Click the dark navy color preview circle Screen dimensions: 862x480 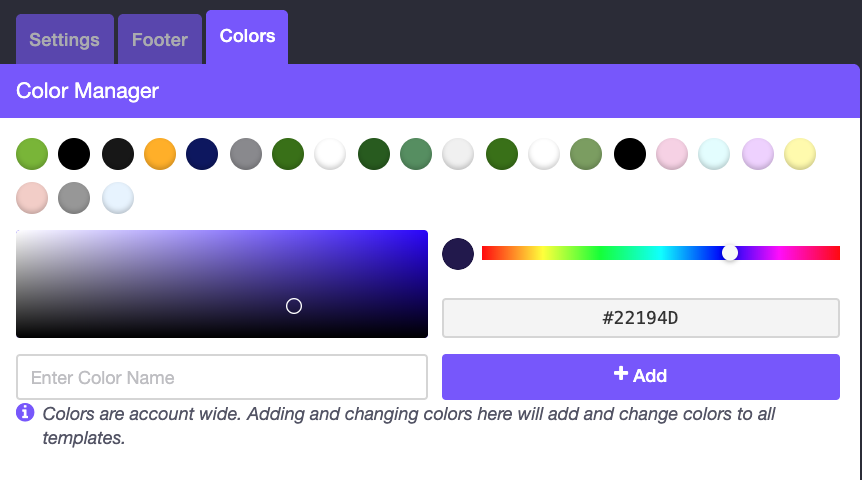pos(458,254)
